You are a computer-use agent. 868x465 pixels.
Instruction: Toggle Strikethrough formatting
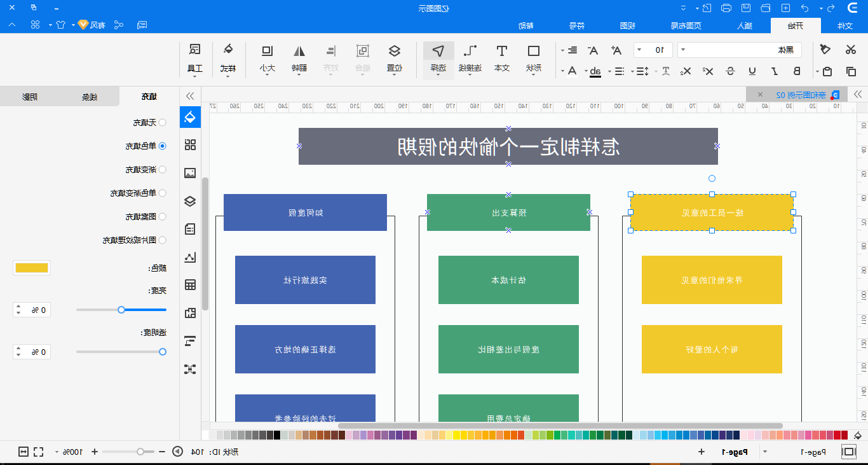tap(731, 71)
